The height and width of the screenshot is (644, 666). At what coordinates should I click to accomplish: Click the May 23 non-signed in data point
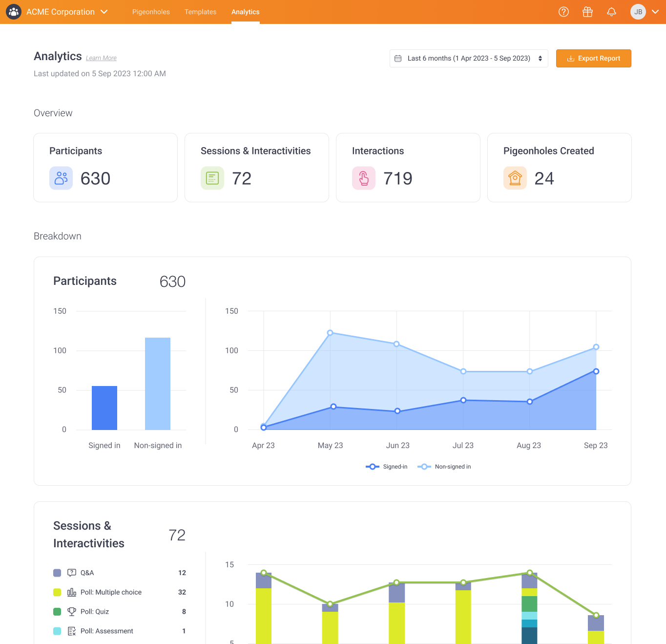330,333
